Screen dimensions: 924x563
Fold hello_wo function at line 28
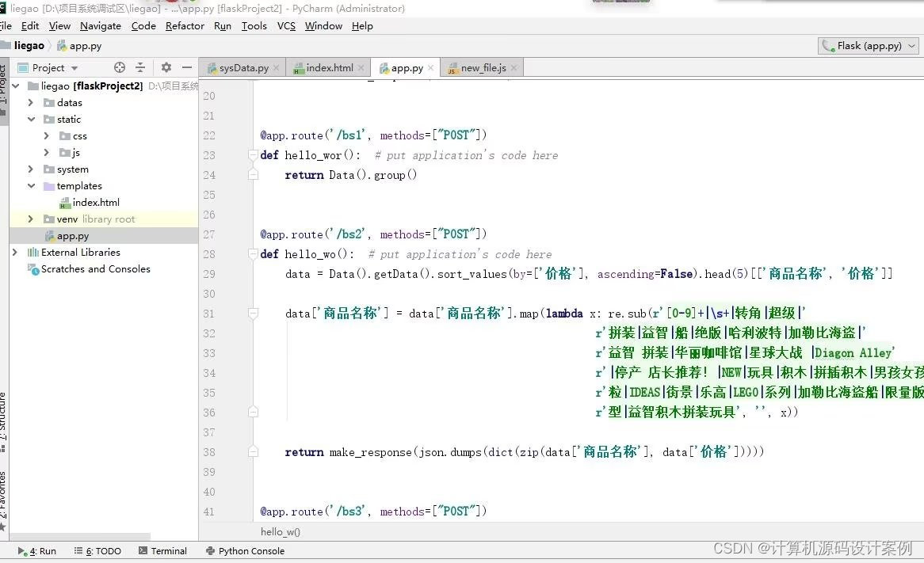(x=253, y=254)
